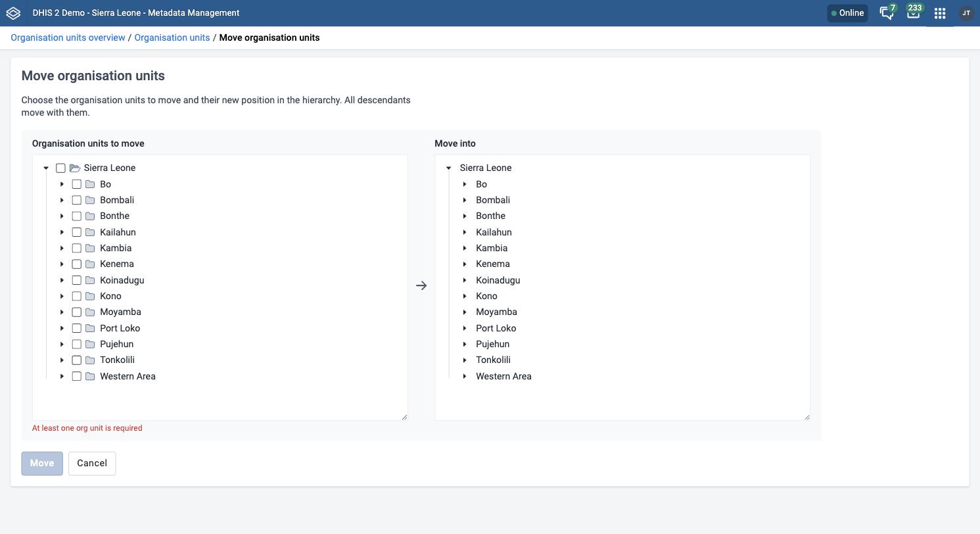Open interpretations inbox icon with 233 badge
The height and width of the screenshot is (534, 980).
point(914,12)
